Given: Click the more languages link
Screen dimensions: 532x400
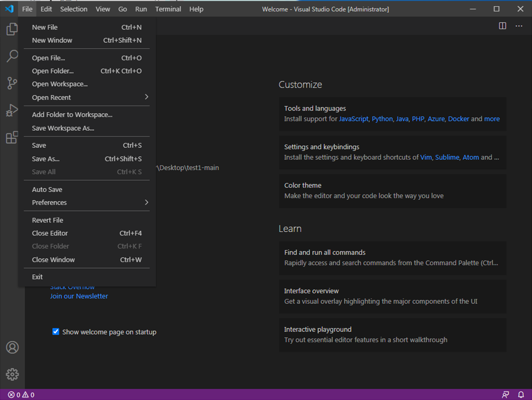Looking at the screenshot, I should pos(492,119).
